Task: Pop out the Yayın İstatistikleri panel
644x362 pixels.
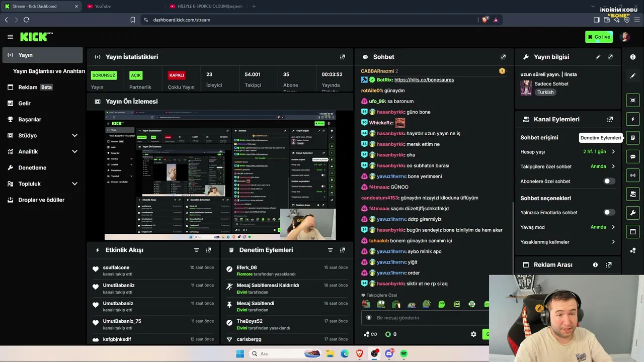Action: [343, 57]
